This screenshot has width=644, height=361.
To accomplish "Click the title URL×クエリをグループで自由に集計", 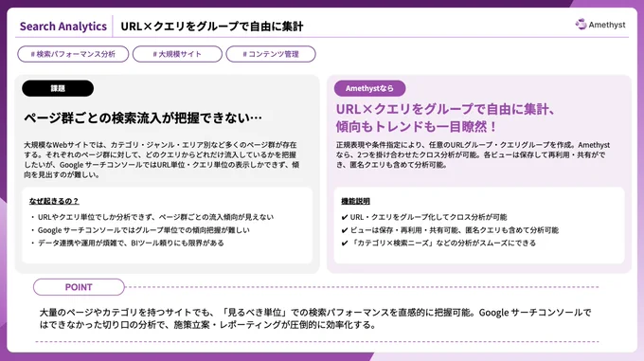I will pos(212,27).
